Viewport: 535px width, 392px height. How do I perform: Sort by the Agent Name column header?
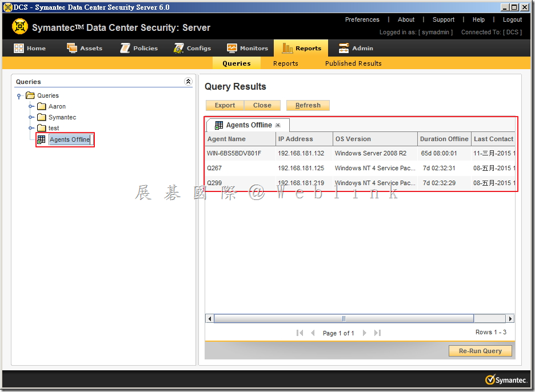click(x=241, y=139)
